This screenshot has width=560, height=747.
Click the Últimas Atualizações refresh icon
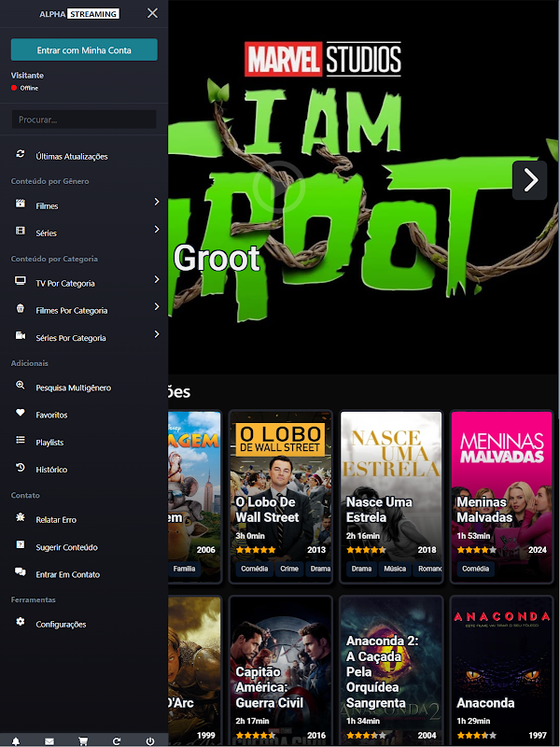(x=20, y=154)
